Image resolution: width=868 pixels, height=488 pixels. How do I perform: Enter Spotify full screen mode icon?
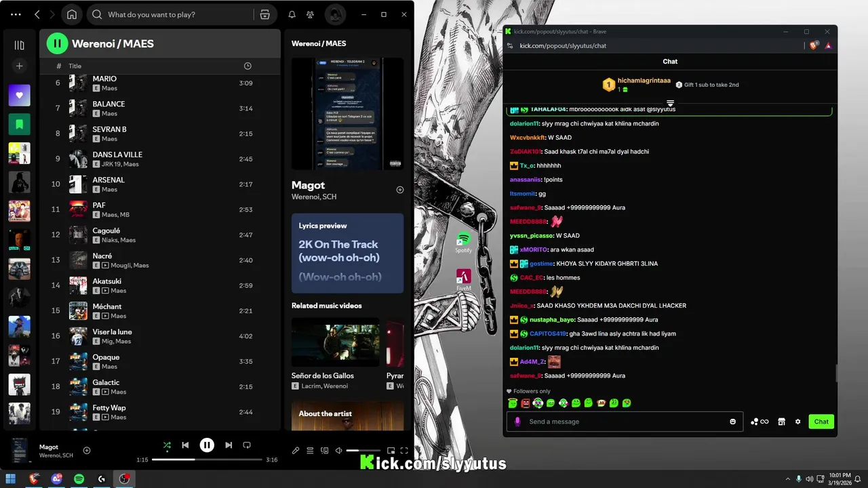point(404,451)
